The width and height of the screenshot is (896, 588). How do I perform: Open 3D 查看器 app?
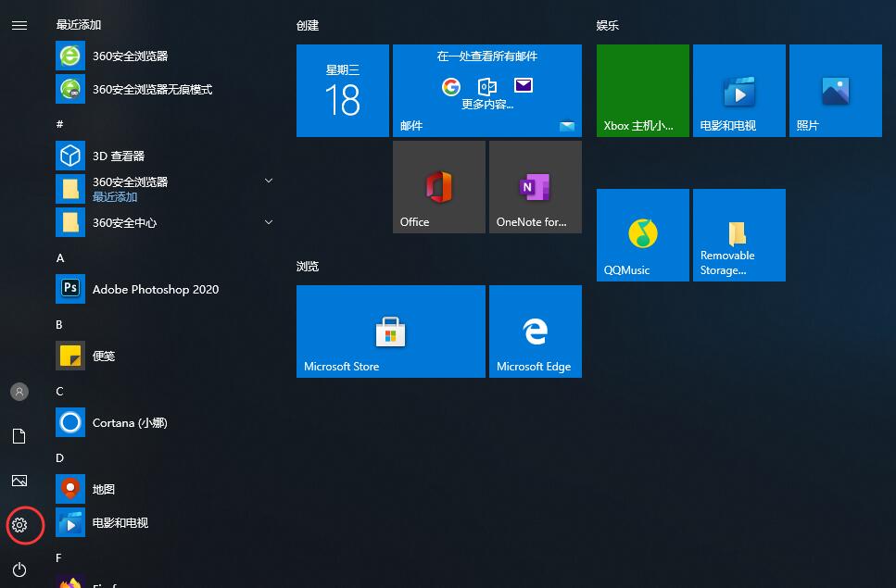pyautogui.click(x=166, y=156)
